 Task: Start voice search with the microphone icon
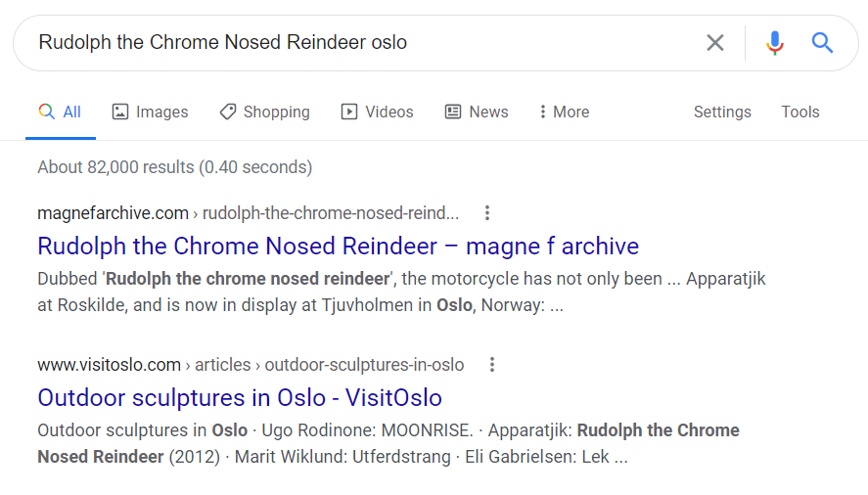point(775,43)
